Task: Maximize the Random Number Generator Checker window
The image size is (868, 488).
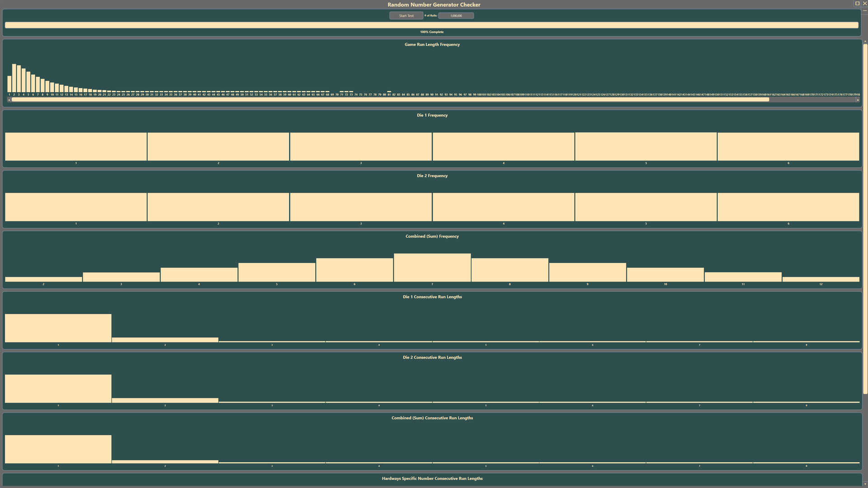Action: pos(857,4)
